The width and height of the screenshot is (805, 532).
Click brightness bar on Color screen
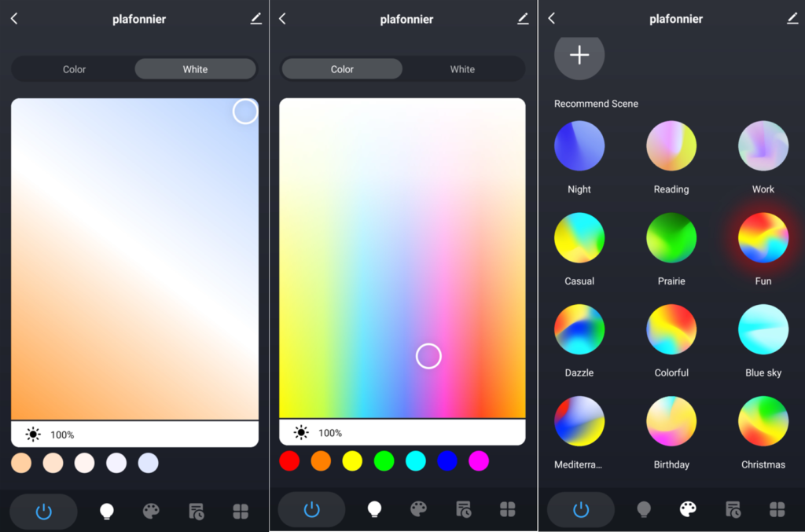(402, 432)
